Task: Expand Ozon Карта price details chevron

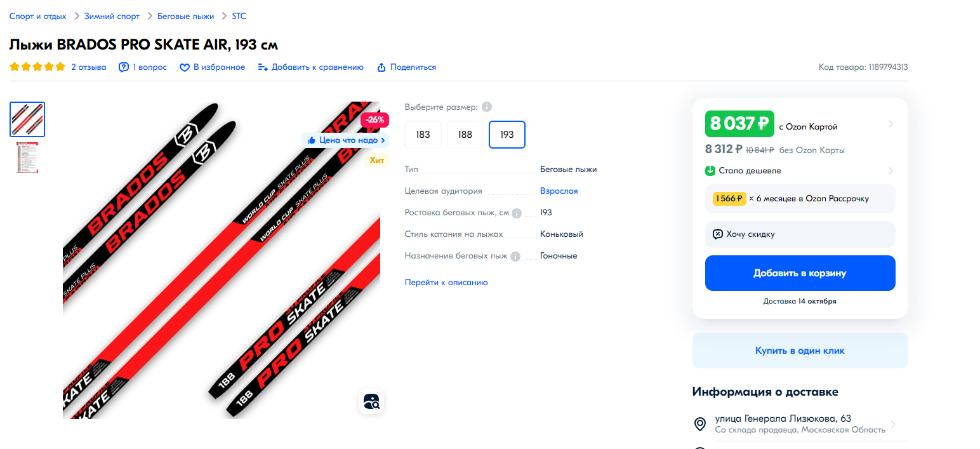Action: click(x=891, y=124)
